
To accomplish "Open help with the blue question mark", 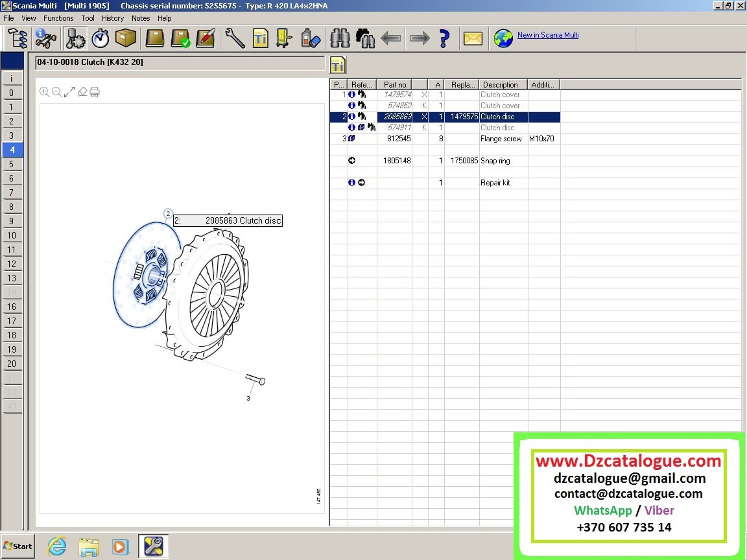I will pos(444,38).
